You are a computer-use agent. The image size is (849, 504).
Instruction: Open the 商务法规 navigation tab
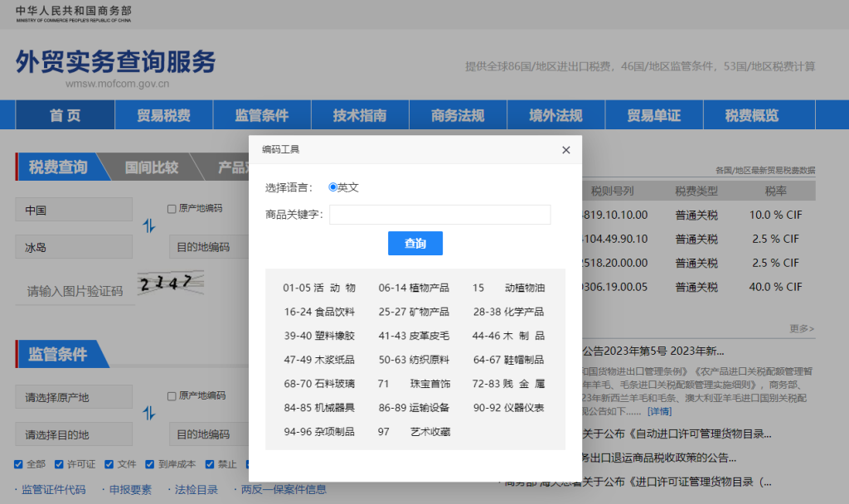click(458, 114)
